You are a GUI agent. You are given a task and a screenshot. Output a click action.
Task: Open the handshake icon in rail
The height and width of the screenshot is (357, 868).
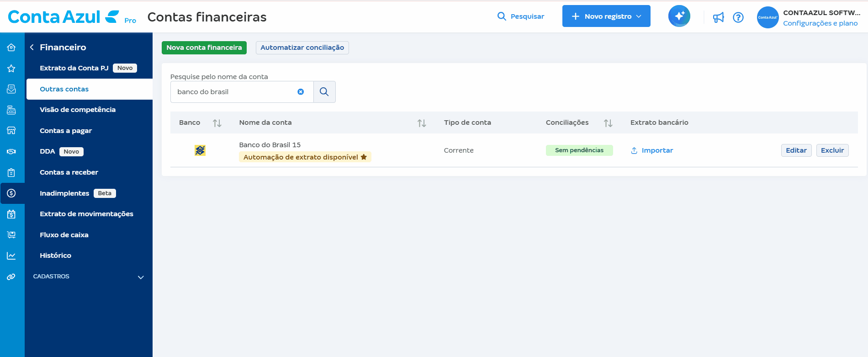pyautogui.click(x=11, y=151)
